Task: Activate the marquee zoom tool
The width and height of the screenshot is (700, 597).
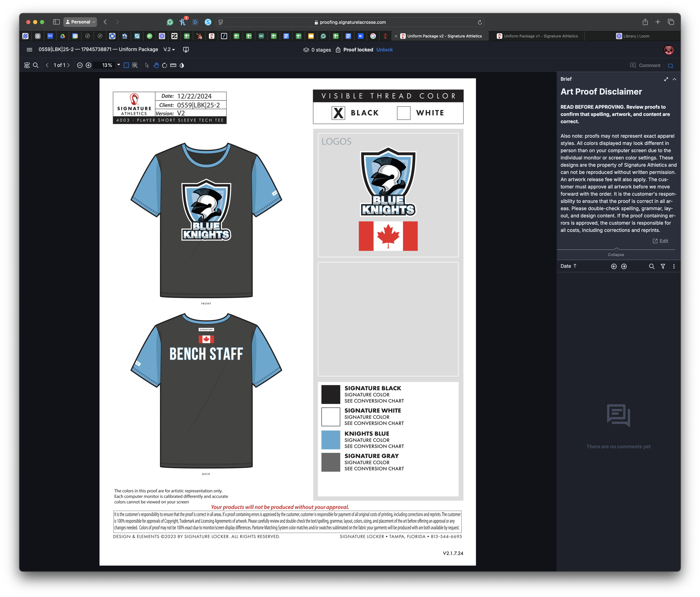Action: pyautogui.click(x=135, y=65)
